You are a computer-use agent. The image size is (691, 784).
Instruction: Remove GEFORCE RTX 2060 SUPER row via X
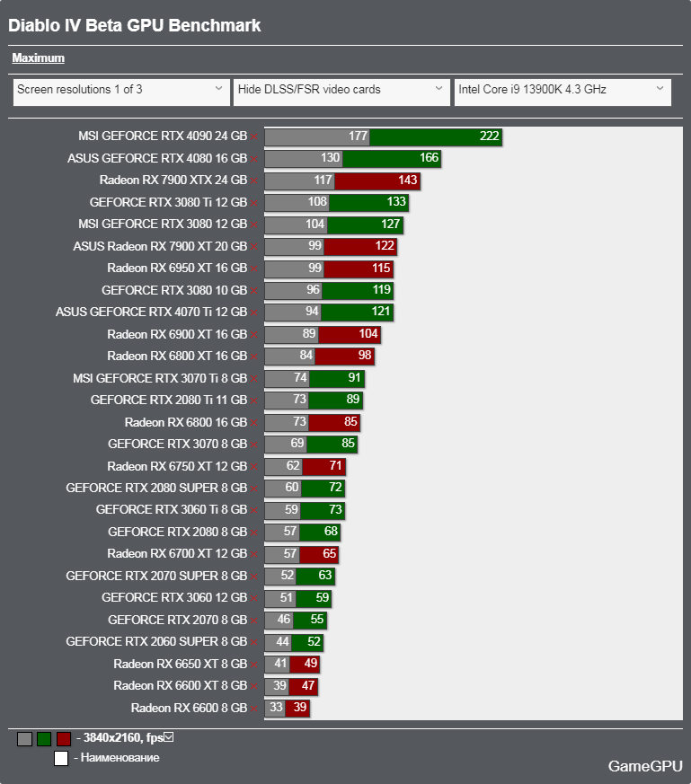254,643
